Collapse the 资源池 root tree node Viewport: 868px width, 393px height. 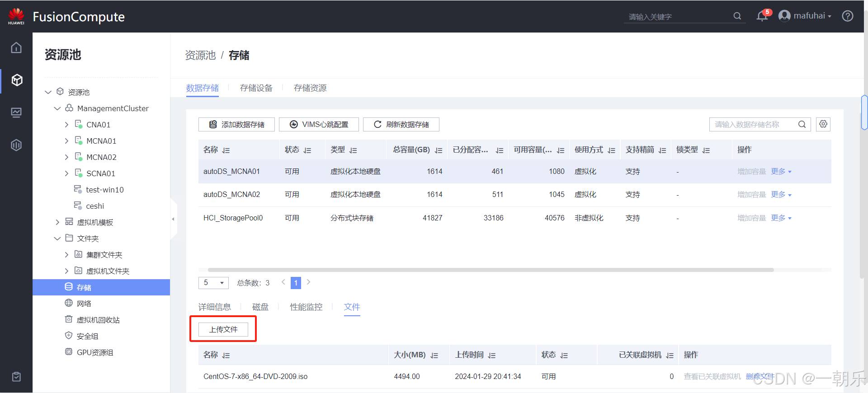48,92
